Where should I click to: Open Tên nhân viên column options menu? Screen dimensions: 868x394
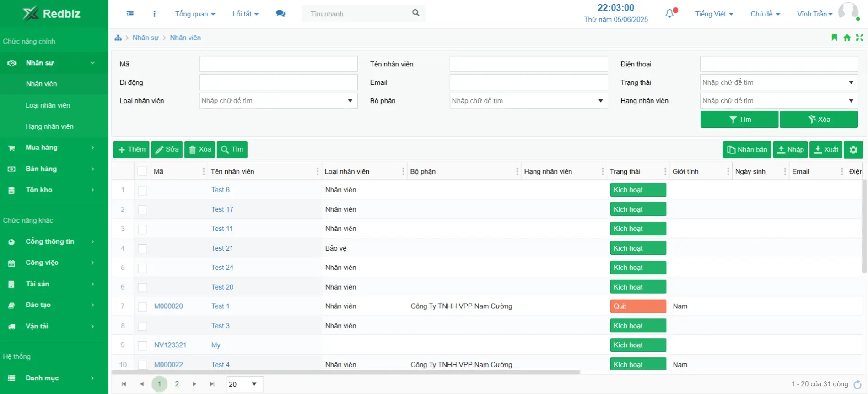coord(318,171)
